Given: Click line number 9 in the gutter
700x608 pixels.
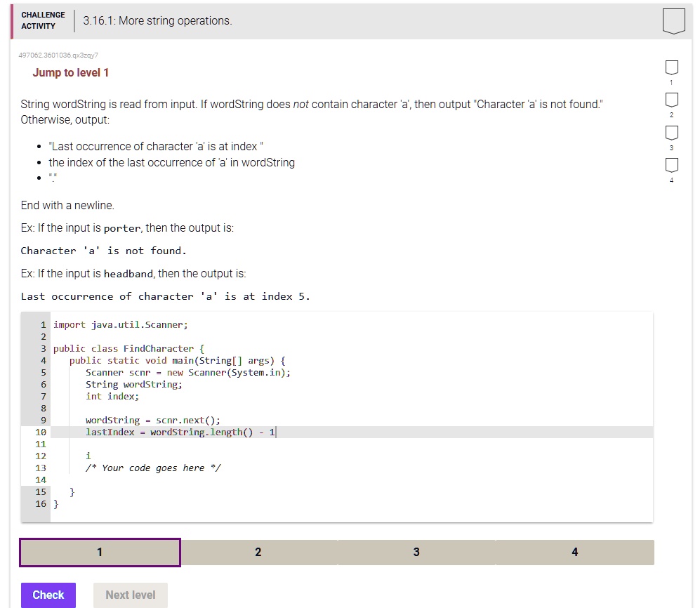Looking at the screenshot, I should click(43, 420).
